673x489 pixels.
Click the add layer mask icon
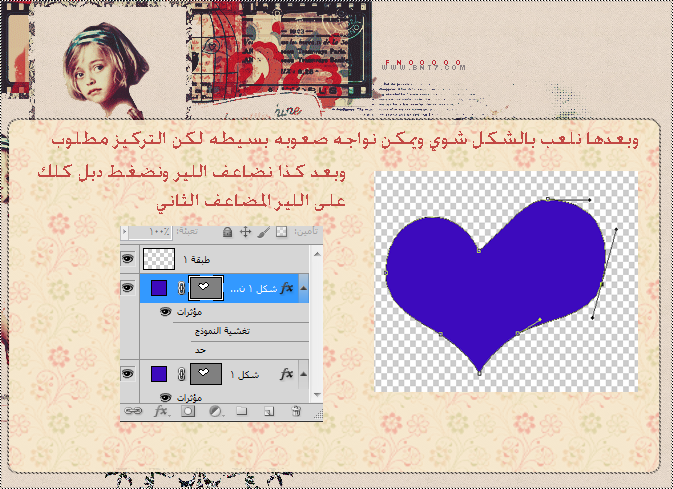(188, 411)
